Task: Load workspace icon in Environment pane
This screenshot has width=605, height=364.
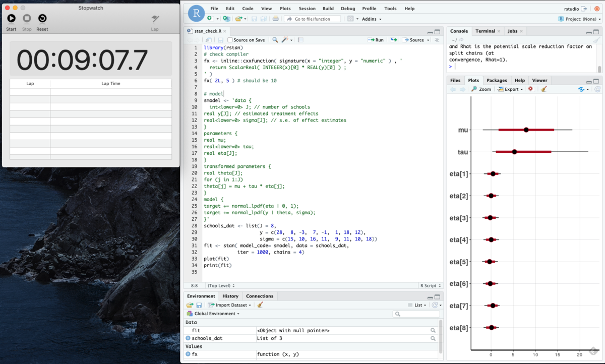Action: (190, 305)
